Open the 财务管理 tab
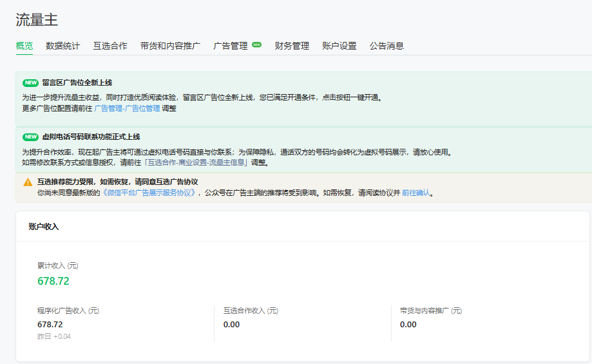The image size is (592, 364). tap(292, 46)
